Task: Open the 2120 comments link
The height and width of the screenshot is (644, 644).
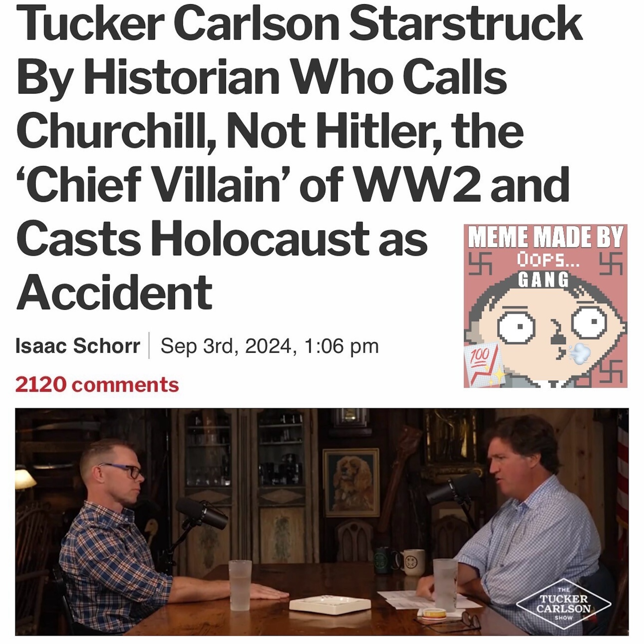Action: [x=97, y=385]
